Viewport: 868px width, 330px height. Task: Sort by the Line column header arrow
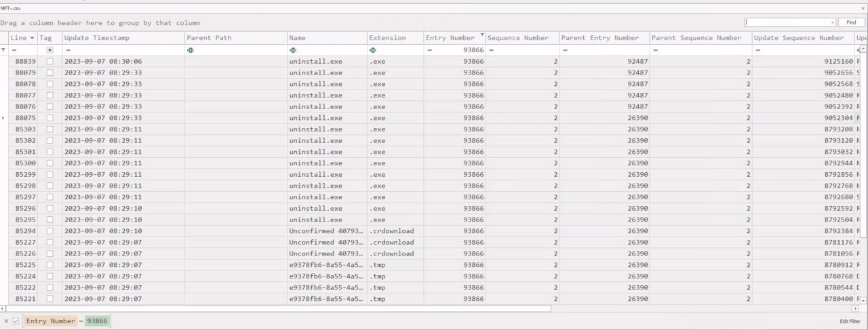pyautogui.click(x=32, y=38)
